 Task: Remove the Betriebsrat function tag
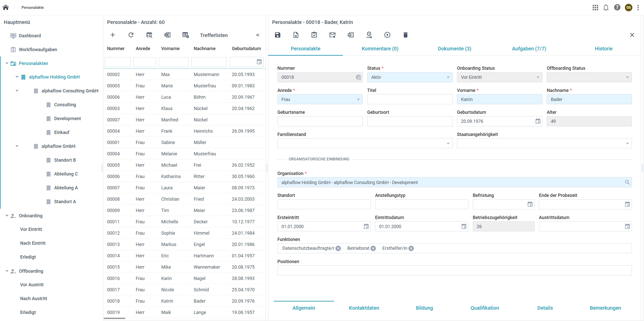[373, 248]
